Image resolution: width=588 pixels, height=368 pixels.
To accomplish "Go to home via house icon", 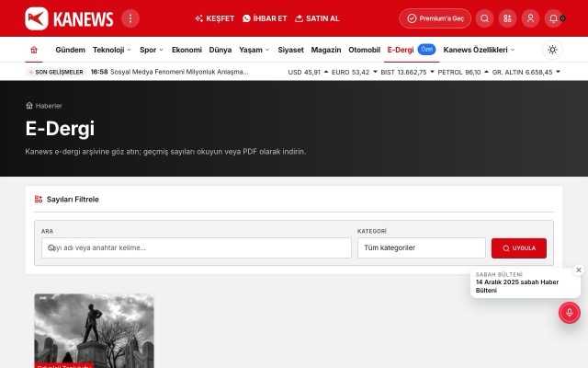I will [34, 50].
